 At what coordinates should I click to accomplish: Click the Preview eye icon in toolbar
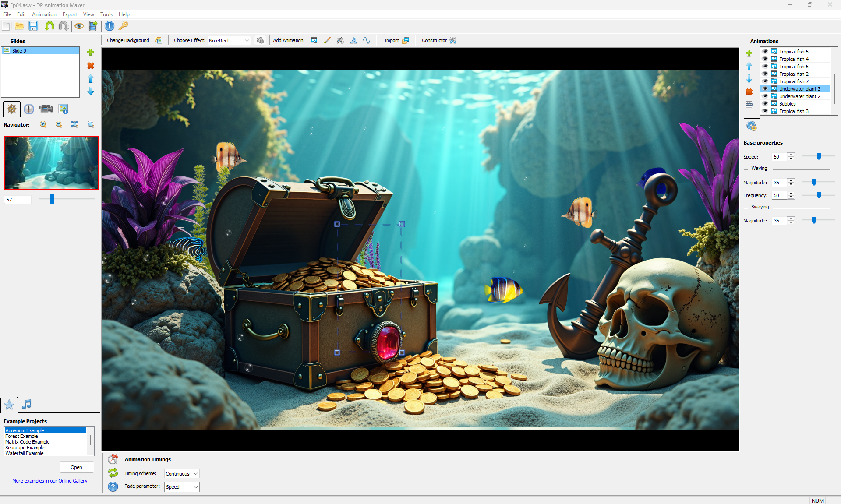79,26
